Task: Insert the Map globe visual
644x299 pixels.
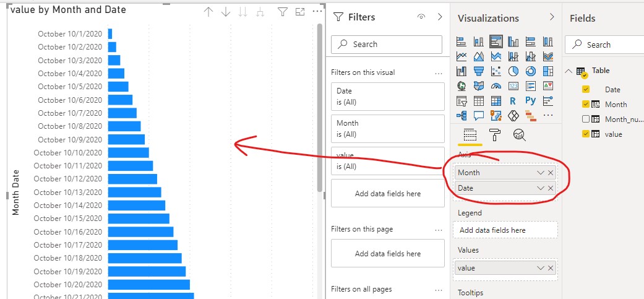Action: (x=462, y=86)
